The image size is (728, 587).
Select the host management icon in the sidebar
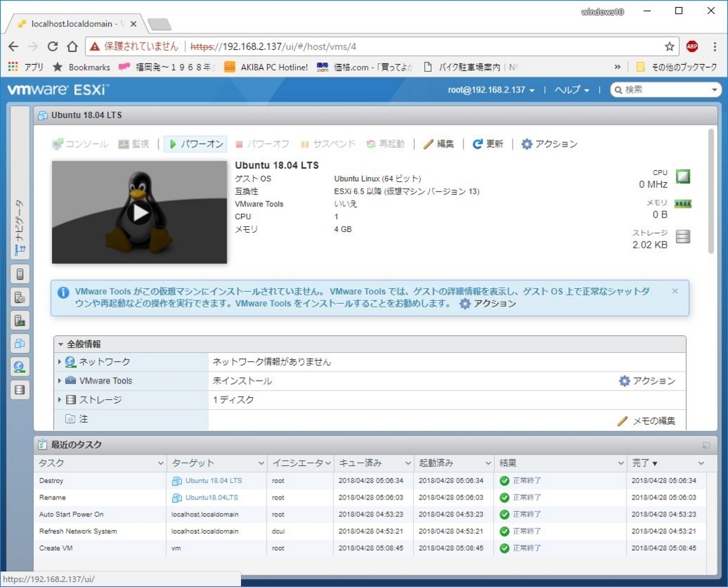point(20,297)
